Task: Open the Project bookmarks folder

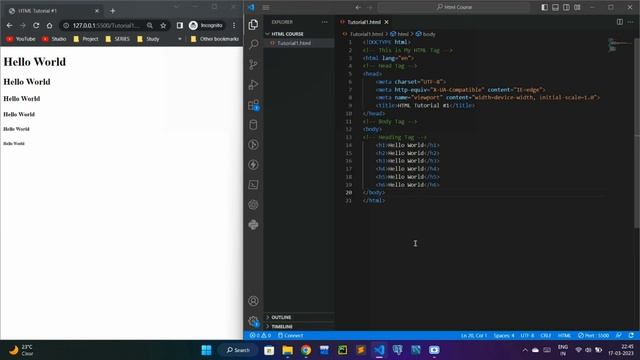Action: [x=86, y=39]
